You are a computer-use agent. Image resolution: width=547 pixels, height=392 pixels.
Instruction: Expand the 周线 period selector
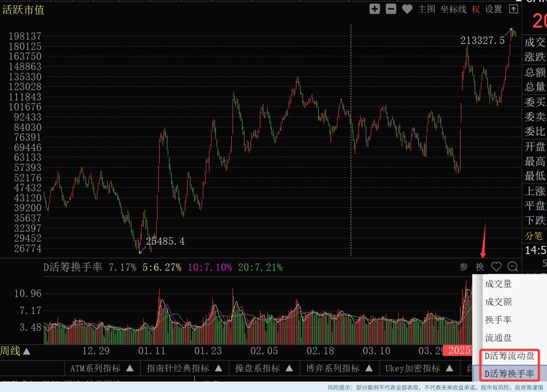coord(15,351)
